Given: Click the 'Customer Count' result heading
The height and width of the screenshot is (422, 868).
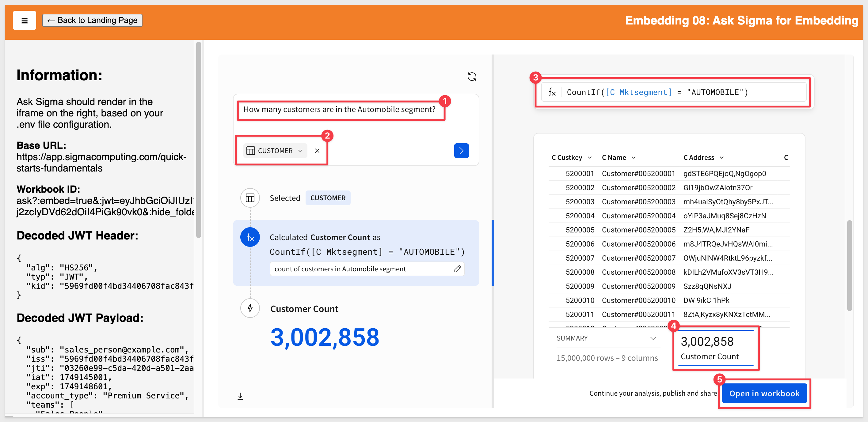Looking at the screenshot, I should tap(304, 309).
